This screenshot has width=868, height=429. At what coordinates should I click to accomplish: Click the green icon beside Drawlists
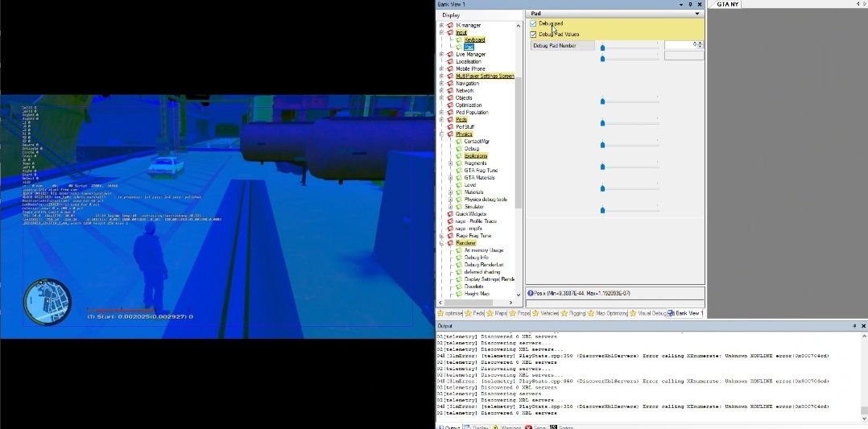click(x=459, y=287)
